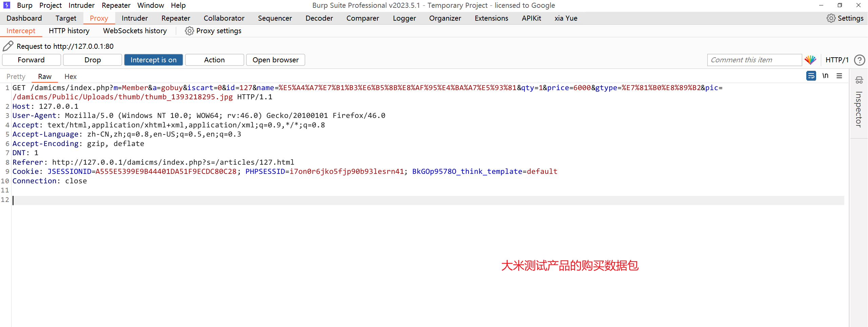
Task: Open the help question mark icon
Action: pos(859,60)
